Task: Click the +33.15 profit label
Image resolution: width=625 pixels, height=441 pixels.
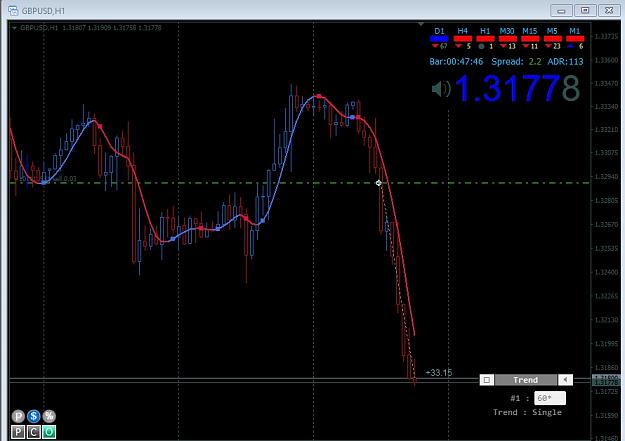Action: point(439,373)
